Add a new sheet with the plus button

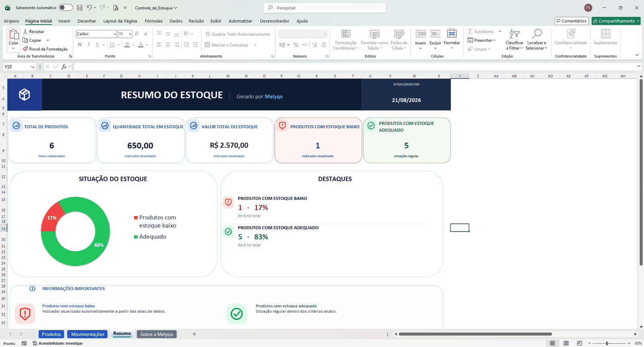tap(194, 334)
